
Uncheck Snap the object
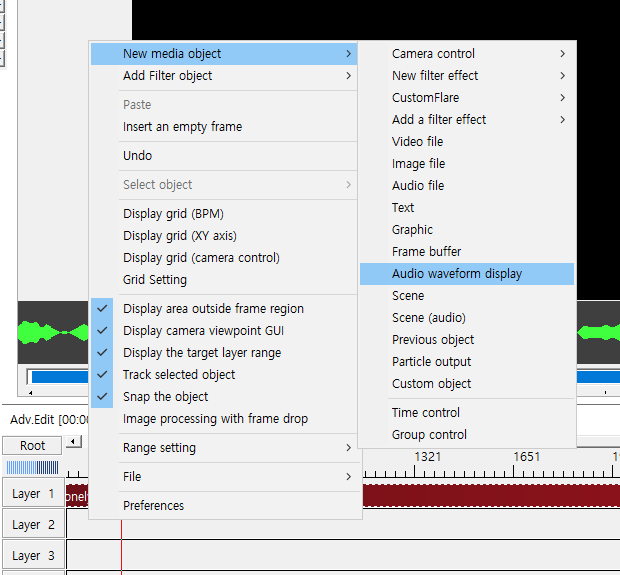click(224, 397)
